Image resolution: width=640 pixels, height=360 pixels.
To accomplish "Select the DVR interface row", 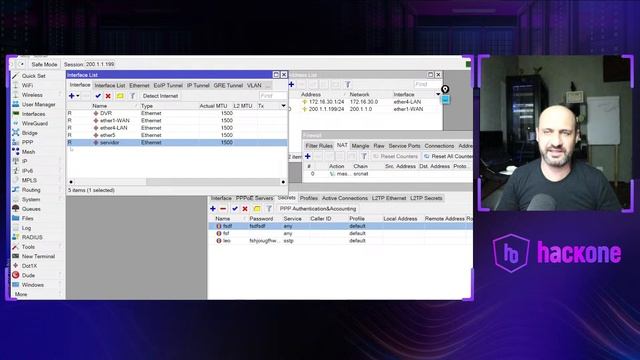I will (x=177, y=113).
